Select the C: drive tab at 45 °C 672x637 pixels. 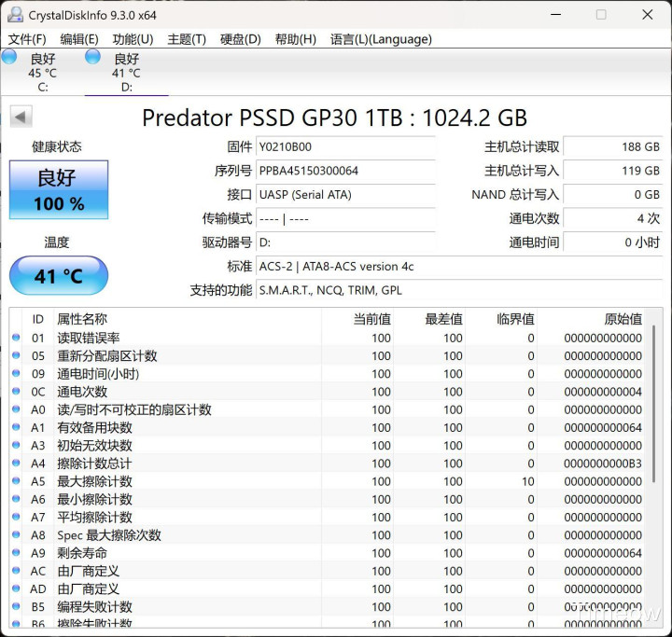pyautogui.click(x=42, y=72)
